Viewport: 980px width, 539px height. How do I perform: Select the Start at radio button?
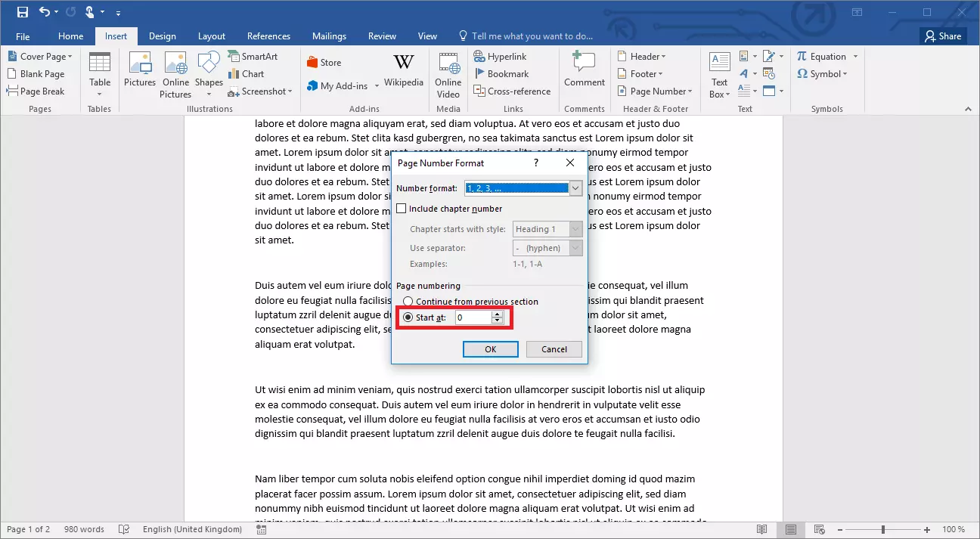[408, 318]
